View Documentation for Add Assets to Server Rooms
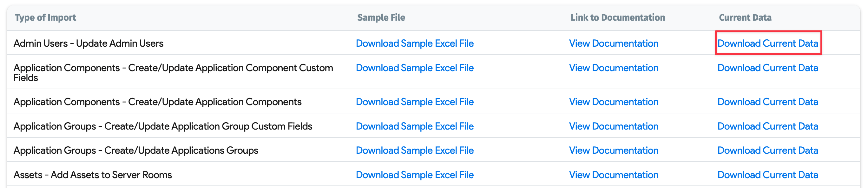 [614, 174]
